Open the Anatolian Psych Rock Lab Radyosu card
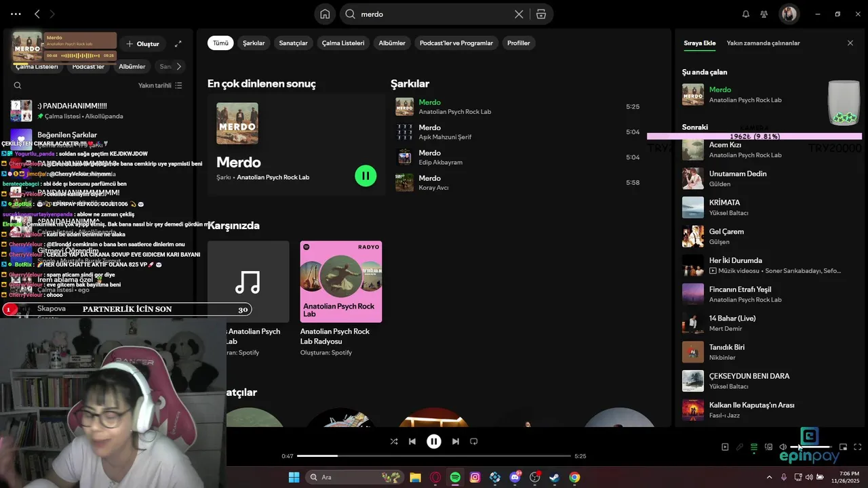 tap(341, 298)
